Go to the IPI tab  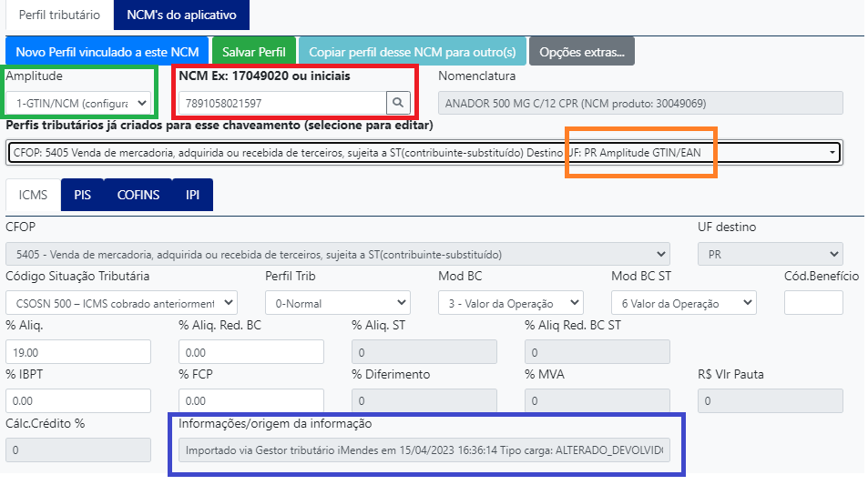193,195
